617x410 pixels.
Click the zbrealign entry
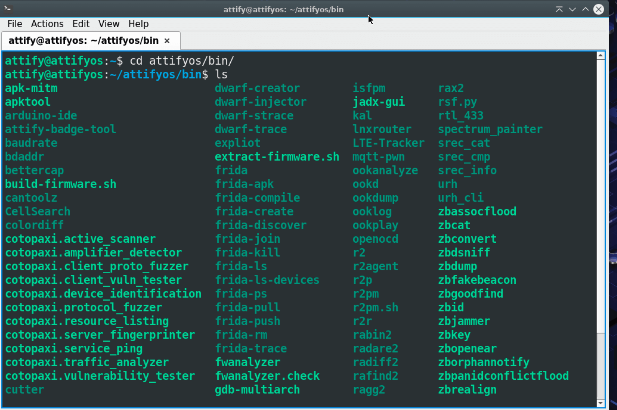coord(467,390)
